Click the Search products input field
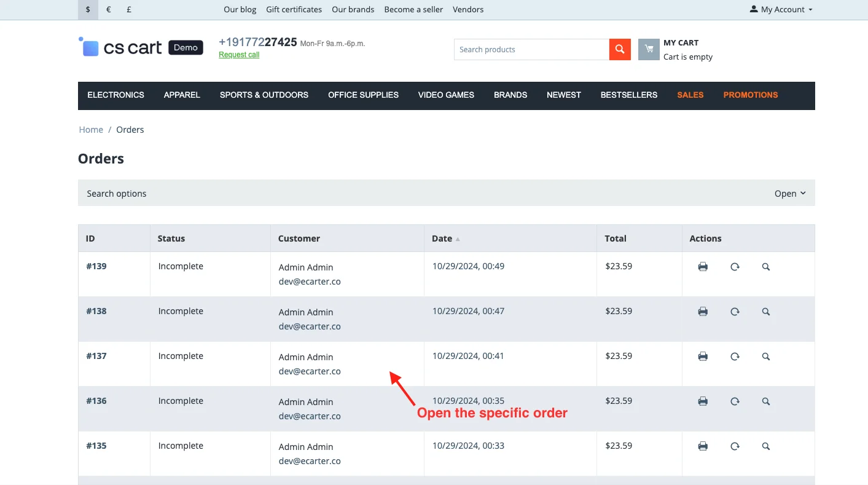Viewport: 868px width, 485px height. click(531, 50)
